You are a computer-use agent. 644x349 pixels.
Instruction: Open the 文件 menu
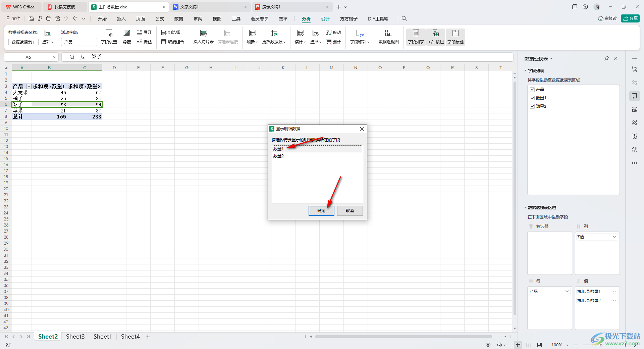click(x=13, y=19)
